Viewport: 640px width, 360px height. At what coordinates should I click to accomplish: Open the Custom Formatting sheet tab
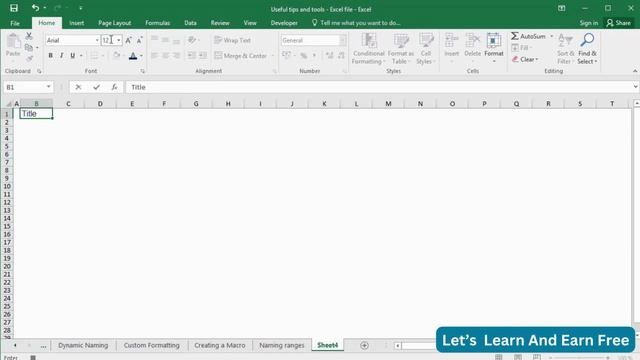151,345
